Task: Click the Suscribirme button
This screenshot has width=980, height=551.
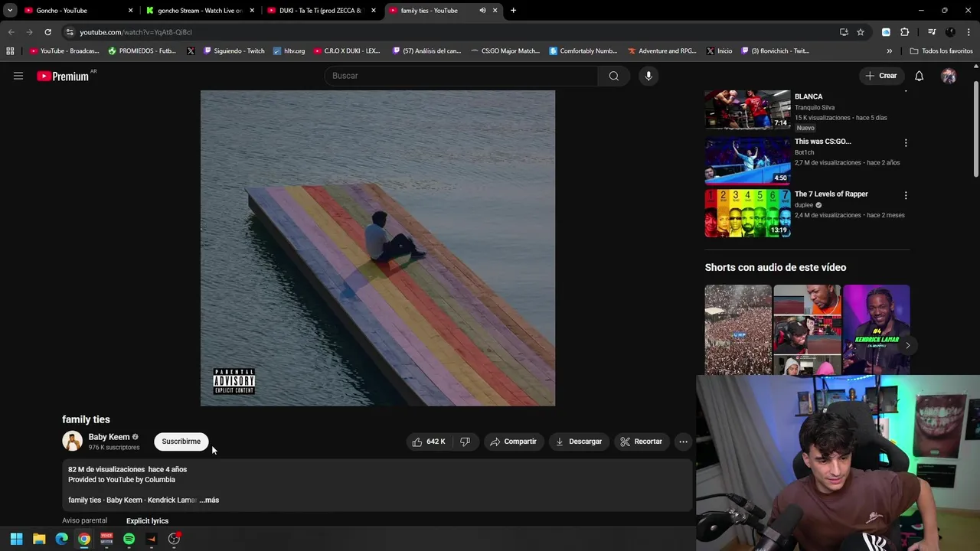Action: pos(181,442)
